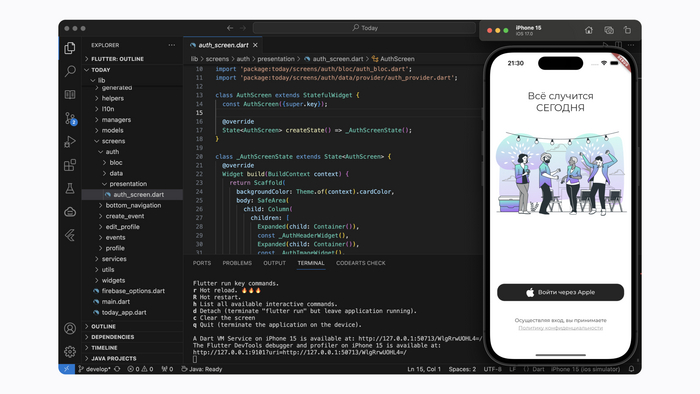Expand the TIMELINE section

(133, 348)
